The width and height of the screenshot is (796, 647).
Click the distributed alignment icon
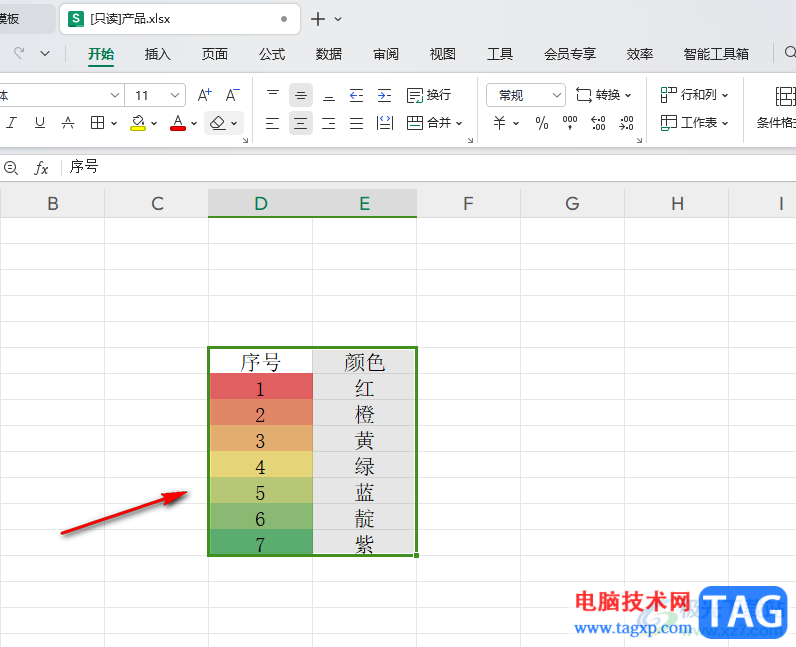[385, 123]
